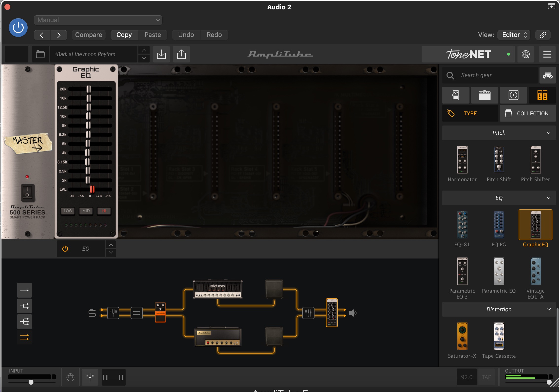Select the EQ PG rack unit
Viewport: 560px width, 392px height.
tap(499, 229)
